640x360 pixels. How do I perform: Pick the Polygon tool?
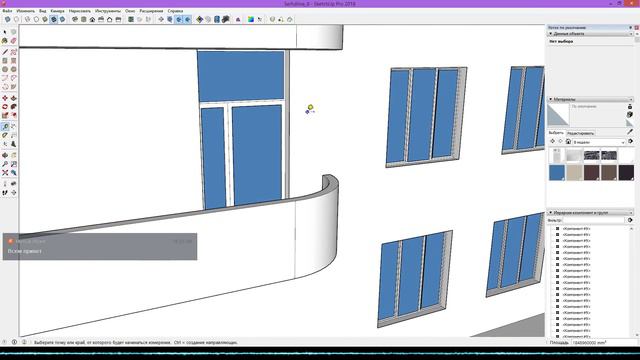[13, 69]
